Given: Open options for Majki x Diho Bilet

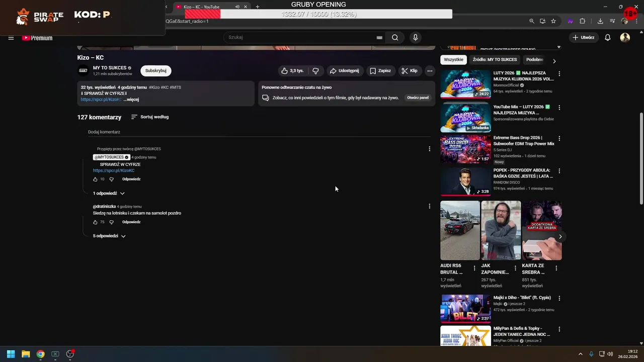Looking at the screenshot, I should coord(559,298).
